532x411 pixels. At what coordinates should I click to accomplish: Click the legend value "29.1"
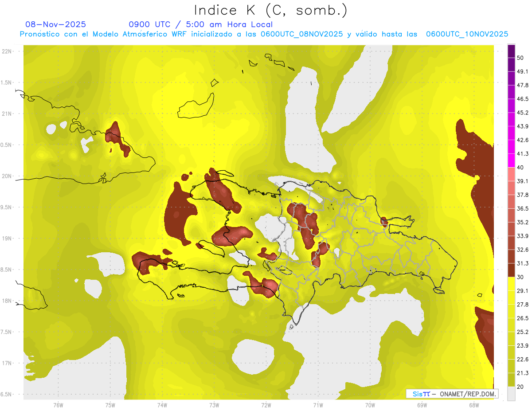point(523,291)
